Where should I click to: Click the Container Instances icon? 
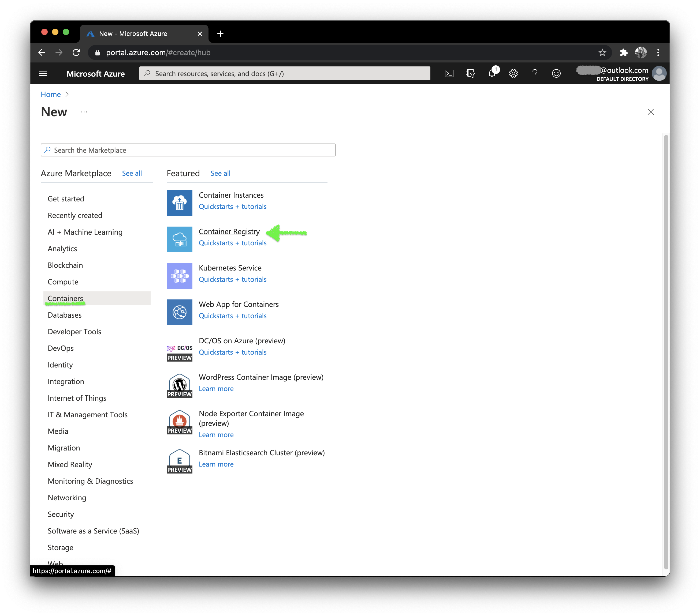(x=179, y=203)
